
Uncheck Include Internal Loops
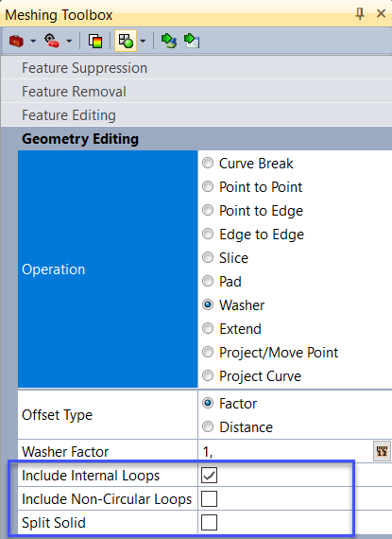click(209, 476)
